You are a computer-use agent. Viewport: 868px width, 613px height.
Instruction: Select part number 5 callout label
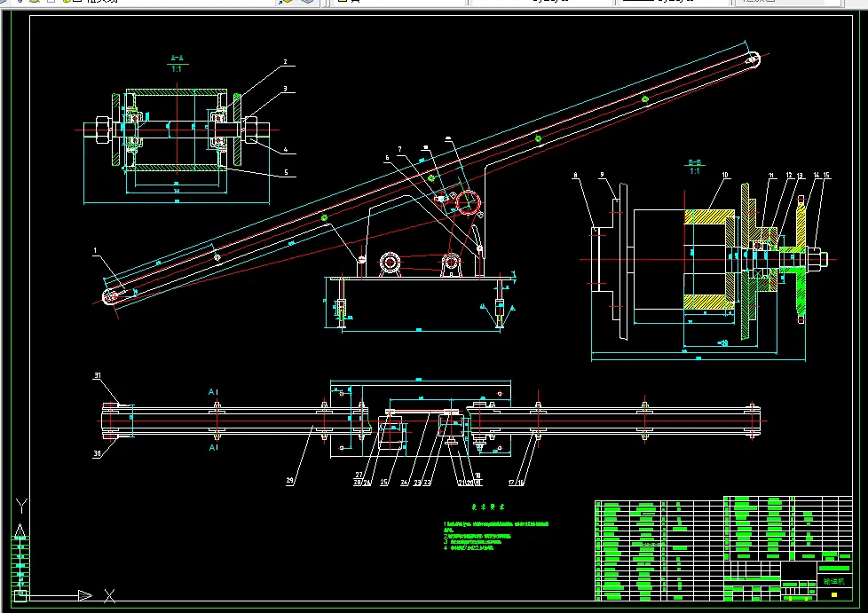(286, 173)
